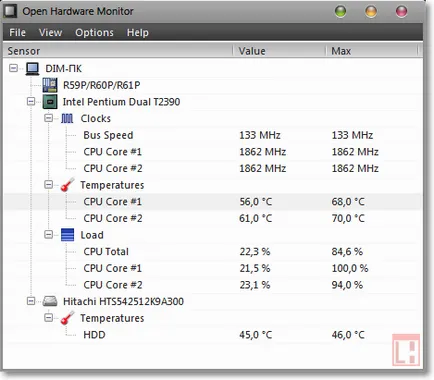Click the 100,0 % max load value
This screenshot has height=380, width=434.
350,268
